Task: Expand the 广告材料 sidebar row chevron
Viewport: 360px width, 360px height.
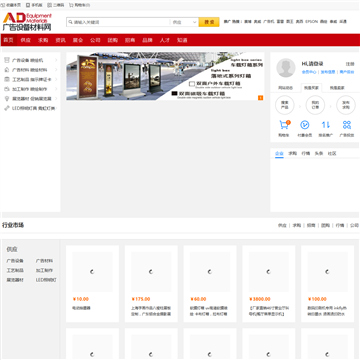Action: [56, 70]
